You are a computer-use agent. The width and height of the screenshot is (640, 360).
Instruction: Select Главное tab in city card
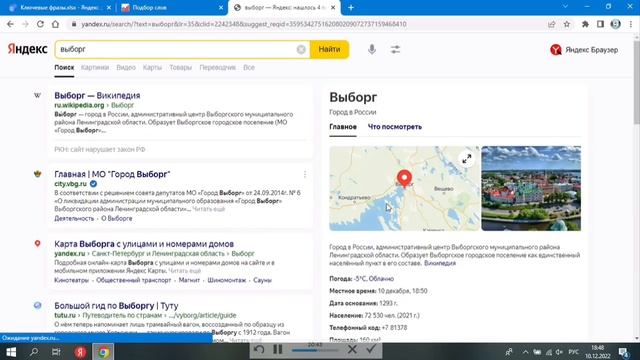[343, 127]
